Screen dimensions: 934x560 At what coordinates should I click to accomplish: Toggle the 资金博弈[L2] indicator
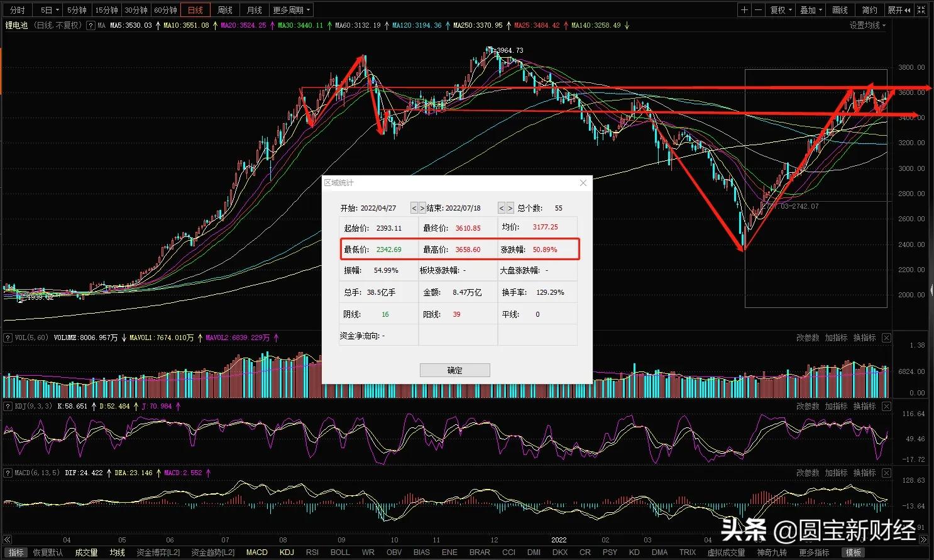[158, 552]
